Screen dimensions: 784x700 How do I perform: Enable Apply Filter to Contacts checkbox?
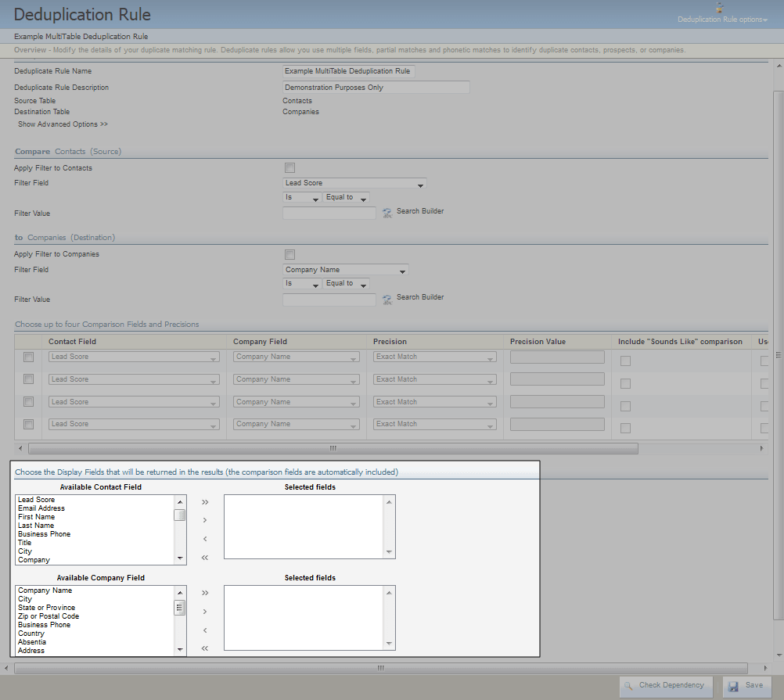click(290, 168)
